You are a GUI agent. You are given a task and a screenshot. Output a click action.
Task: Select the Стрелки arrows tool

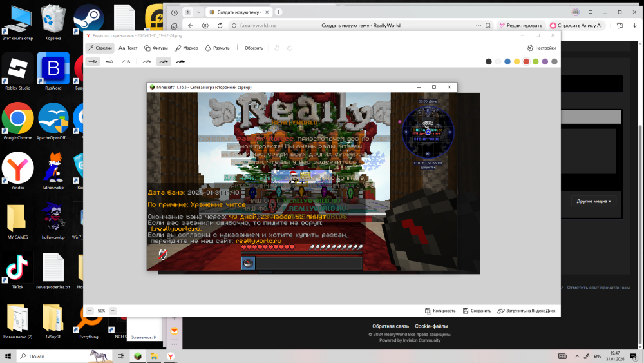pyautogui.click(x=100, y=48)
